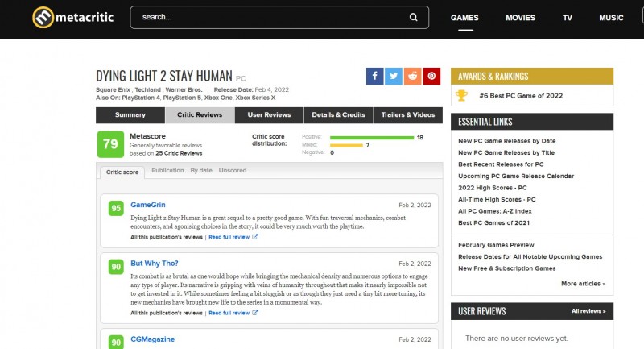Click the search magnifier icon
The width and height of the screenshot is (644, 349).
414,17
